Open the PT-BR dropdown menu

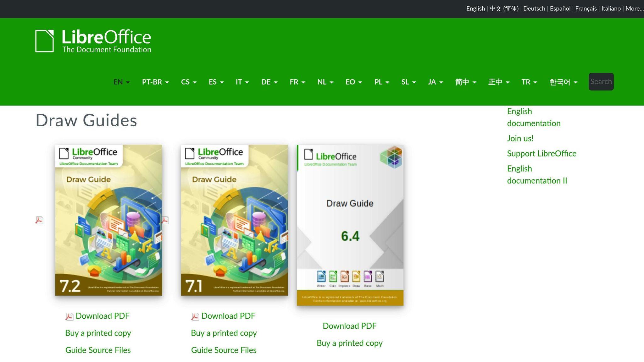(155, 82)
